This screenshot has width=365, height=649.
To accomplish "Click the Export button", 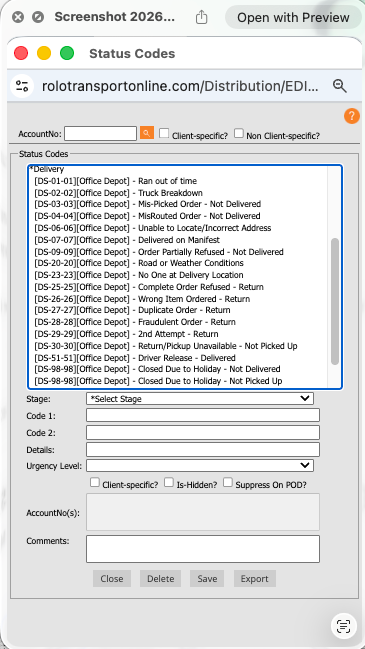I will [255, 579].
